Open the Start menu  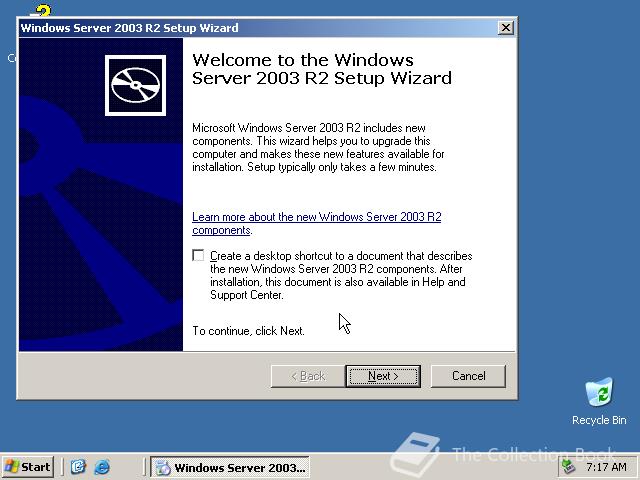click(28, 467)
